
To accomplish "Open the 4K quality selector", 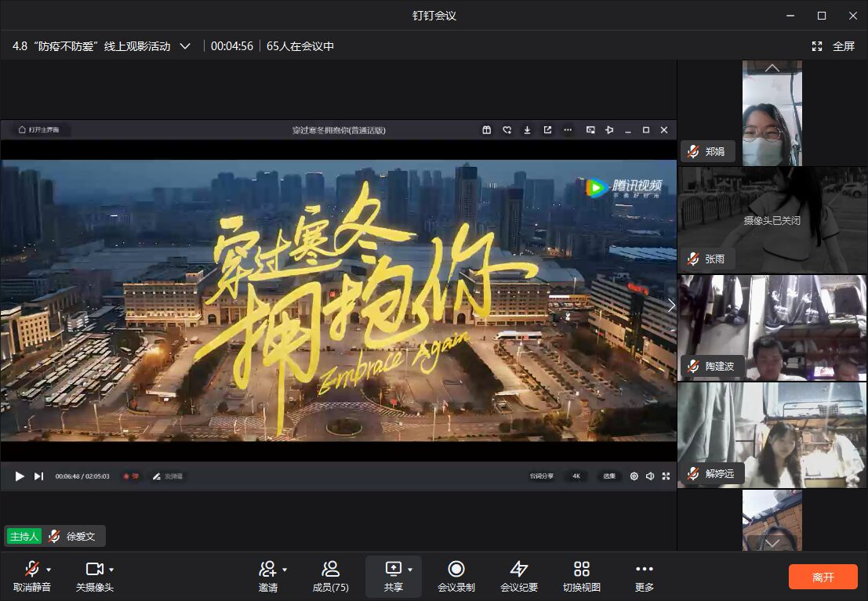I will (576, 476).
